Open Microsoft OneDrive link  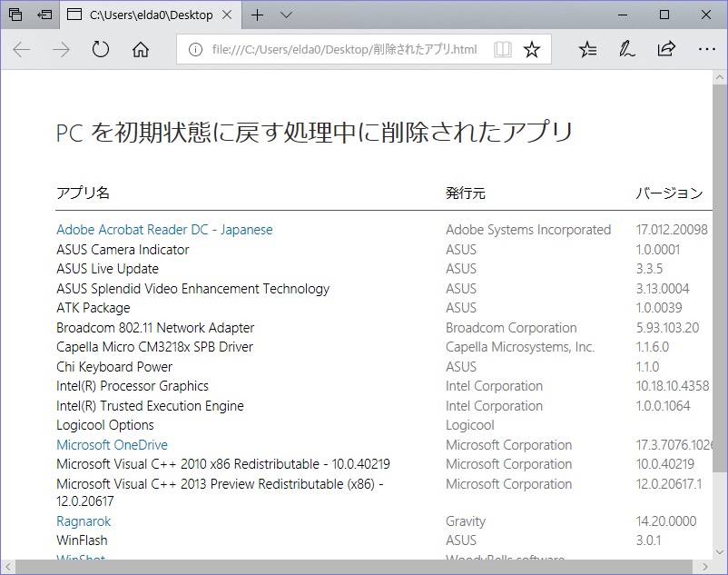(112, 444)
